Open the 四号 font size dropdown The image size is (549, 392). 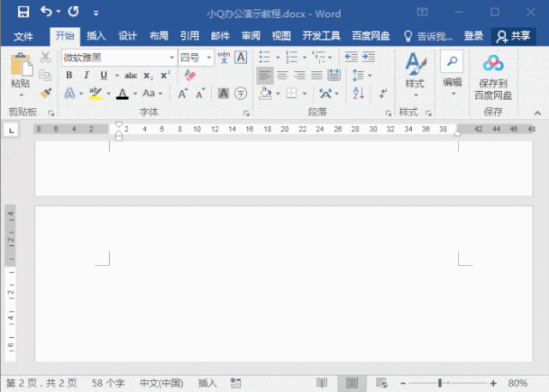209,57
